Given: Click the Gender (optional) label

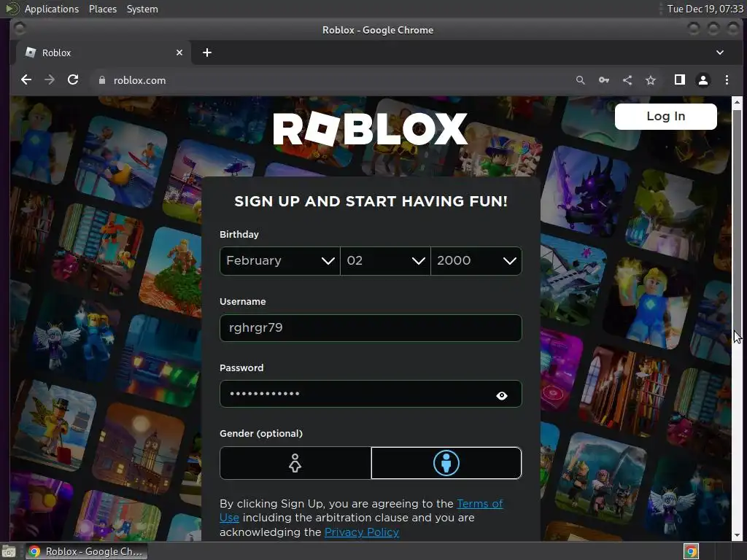Looking at the screenshot, I should tap(261, 433).
